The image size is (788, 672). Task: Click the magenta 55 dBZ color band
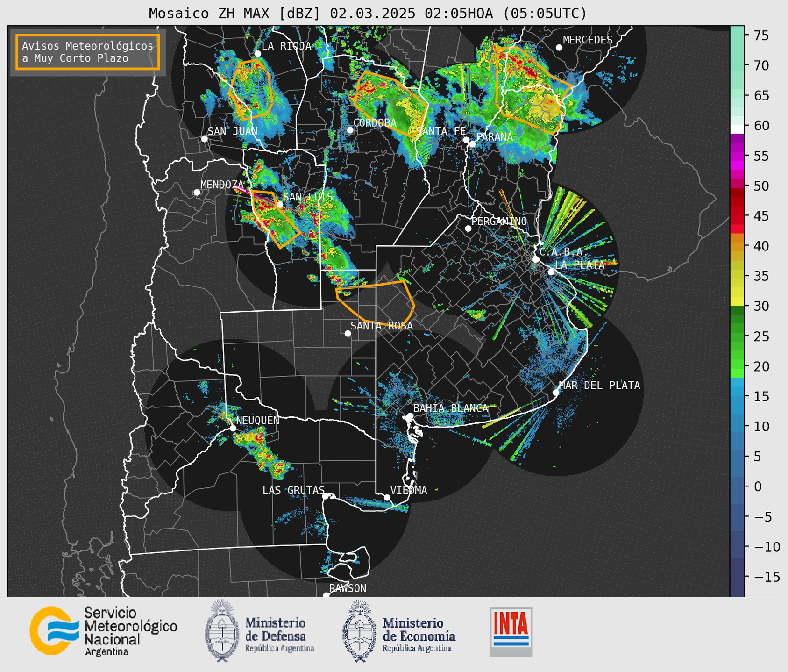737,156
